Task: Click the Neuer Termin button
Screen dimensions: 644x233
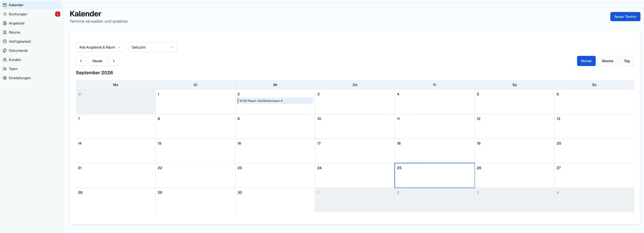Action: pyautogui.click(x=625, y=17)
